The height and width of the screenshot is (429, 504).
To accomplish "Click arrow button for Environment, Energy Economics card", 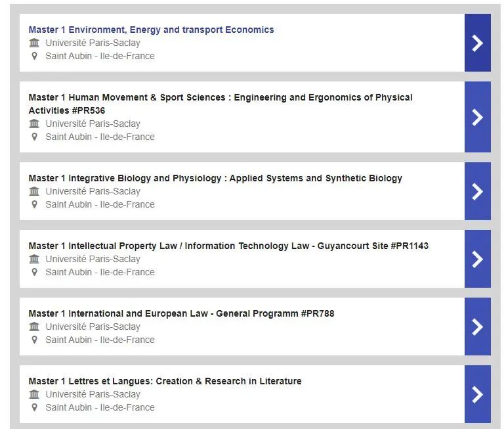I will [x=477, y=43].
